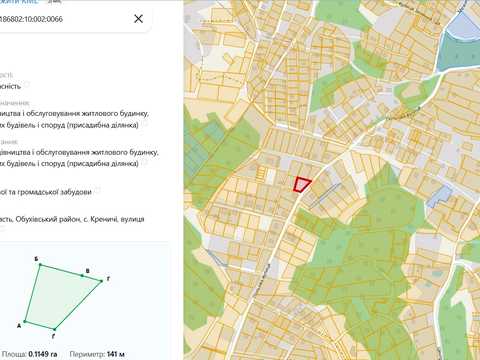This screenshot has height=360, width=480.
Task: Select the area value 0.1149 га
Action: 43,354
